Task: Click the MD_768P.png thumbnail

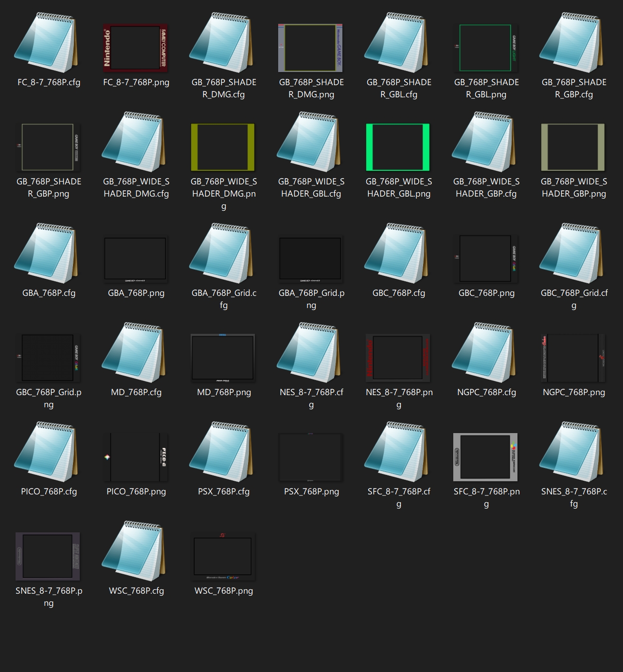Action: [223, 358]
